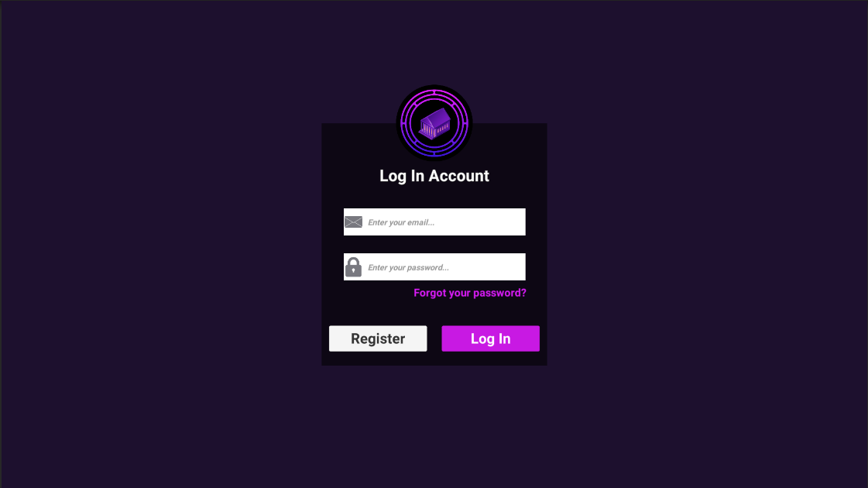Image resolution: width=868 pixels, height=488 pixels.
Task: Go to sign-up via the Register button
Action: (x=378, y=339)
